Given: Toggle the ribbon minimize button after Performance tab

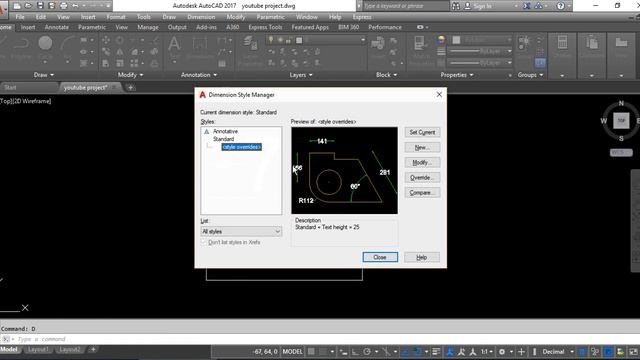Looking at the screenshot, I should (x=420, y=27).
